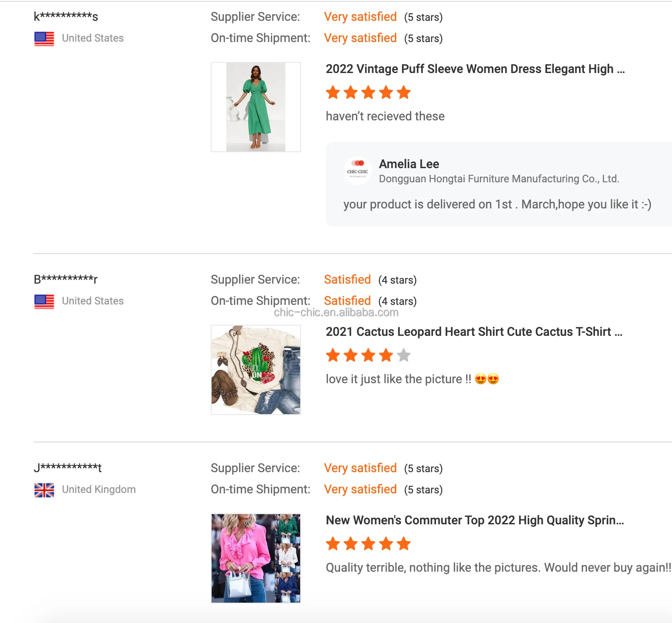Click Dongguan Hongtai Furniture Manufacturing Co. company name
The width and height of the screenshot is (672, 623).
coord(499,179)
